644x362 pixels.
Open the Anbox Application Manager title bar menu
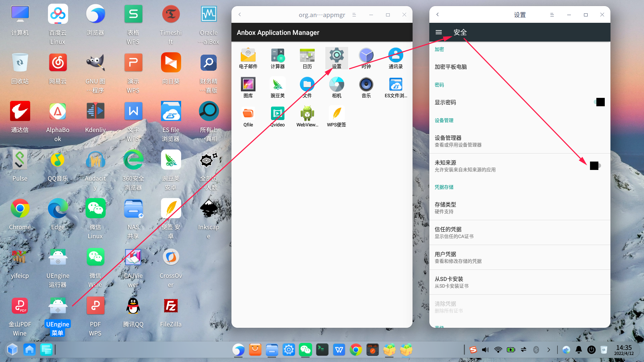(x=355, y=14)
